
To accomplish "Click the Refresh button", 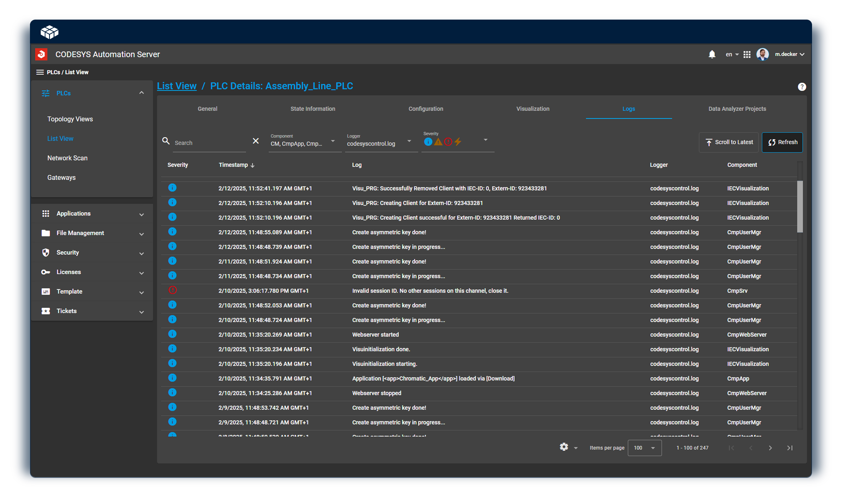I will click(782, 143).
